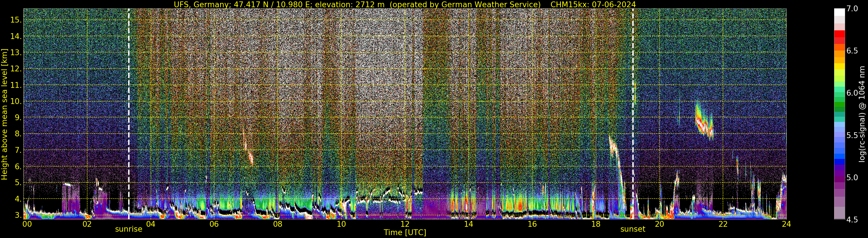The width and height of the screenshot is (868, 238).
Task: Click the height tick label '15.'
Action: 16,20
